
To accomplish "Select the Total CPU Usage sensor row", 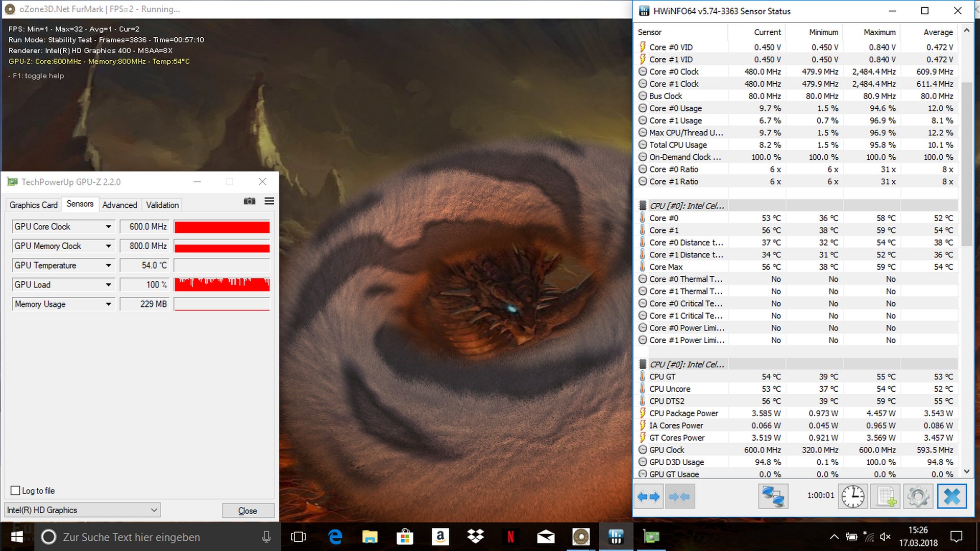I will [796, 145].
